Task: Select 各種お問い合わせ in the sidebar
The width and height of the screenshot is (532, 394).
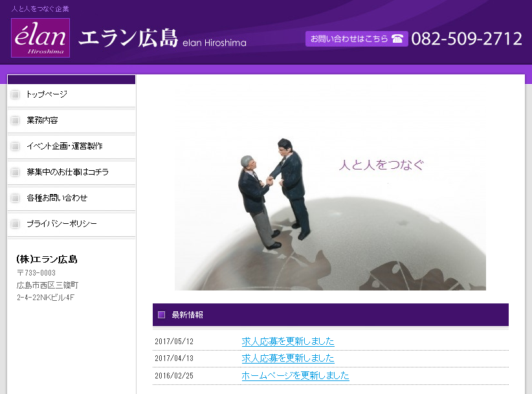Action: point(71,198)
